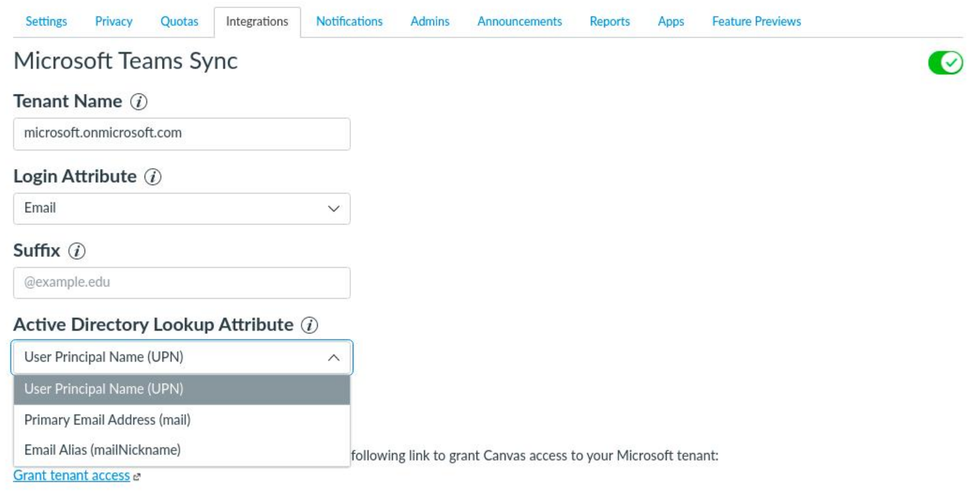Viewport: 980px width, 502px height.
Task: Go to the Quotas tab
Action: tap(179, 21)
